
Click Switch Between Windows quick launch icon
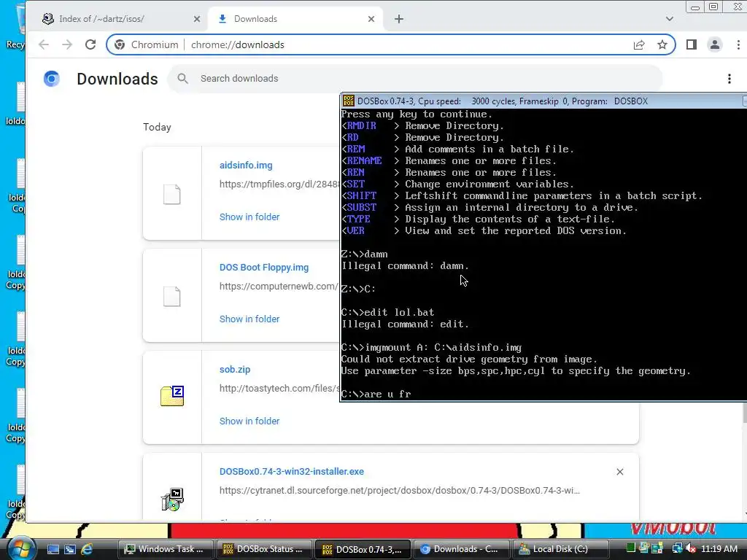(69, 550)
